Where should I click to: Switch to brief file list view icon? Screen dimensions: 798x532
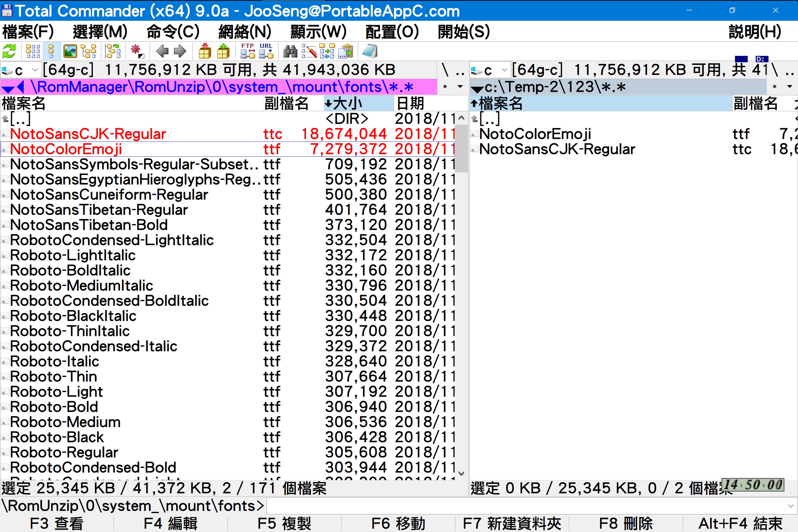point(33,52)
